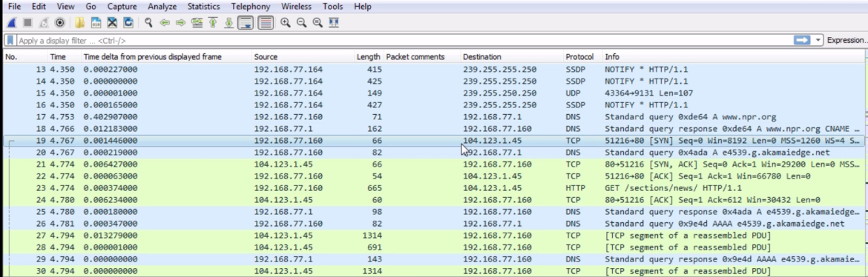Viewport: 868px width, 277px height.
Task: Open capture options
Action: (x=60, y=23)
